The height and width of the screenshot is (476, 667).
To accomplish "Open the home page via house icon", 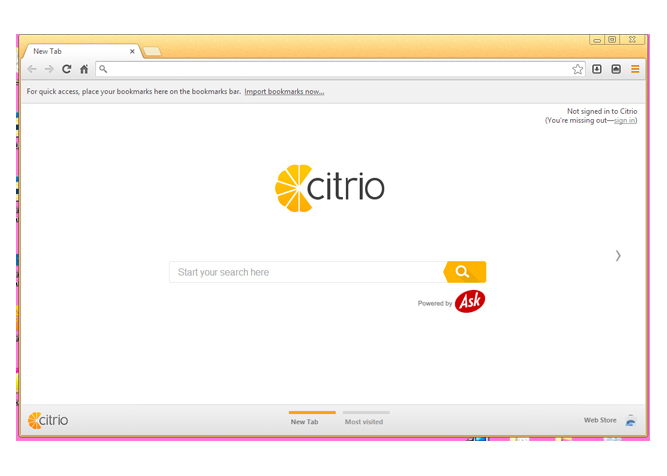I will [84, 69].
